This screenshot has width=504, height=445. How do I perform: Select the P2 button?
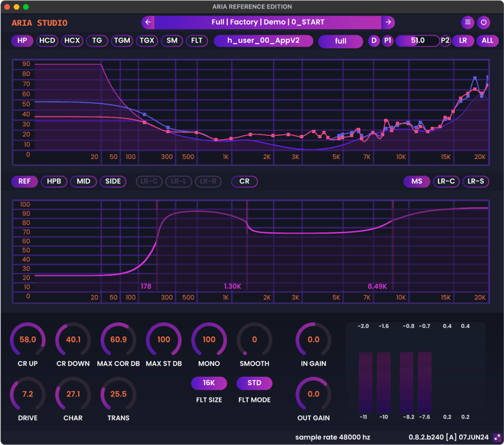coord(445,41)
